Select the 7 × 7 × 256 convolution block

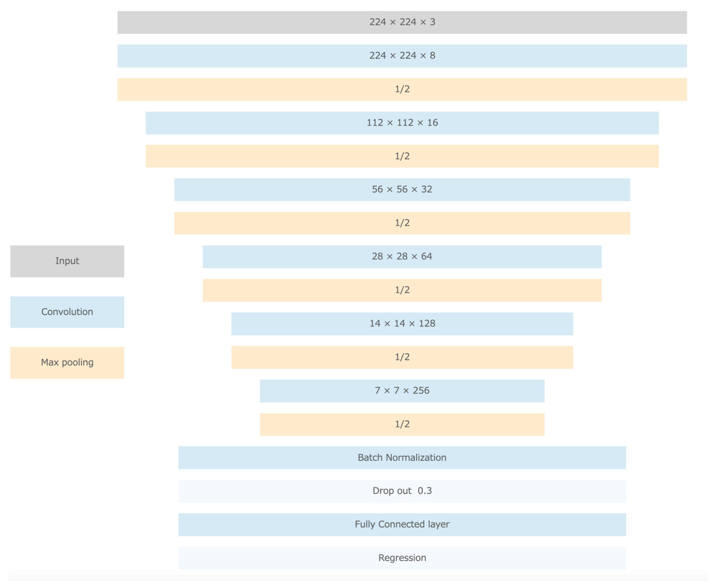click(x=402, y=391)
